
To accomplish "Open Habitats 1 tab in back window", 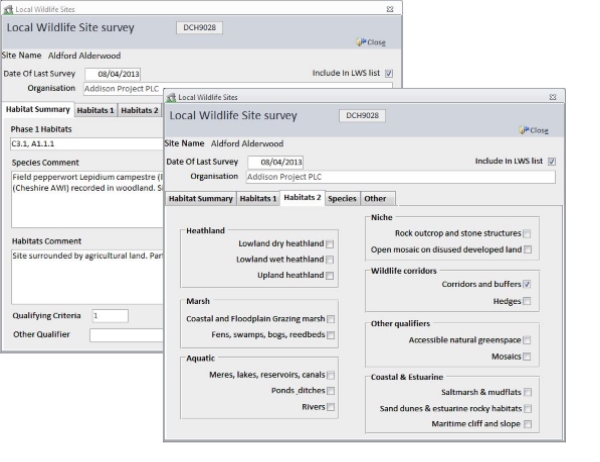I will pos(95,110).
